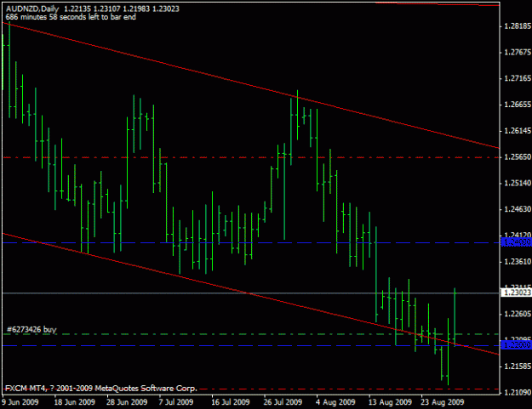
Task: Click the '16 Jul 2009' time axis label
Action: 231,402
